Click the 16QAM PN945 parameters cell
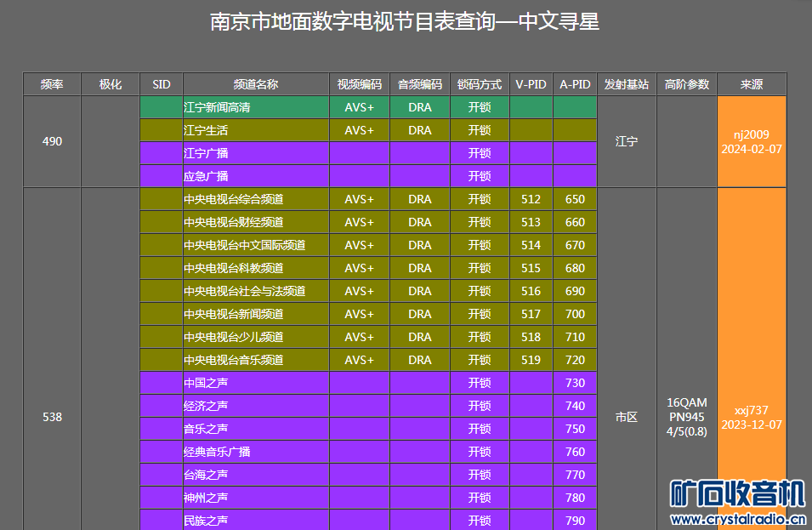Viewport: 812px width, 530px height. pyautogui.click(x=686, y=417)
